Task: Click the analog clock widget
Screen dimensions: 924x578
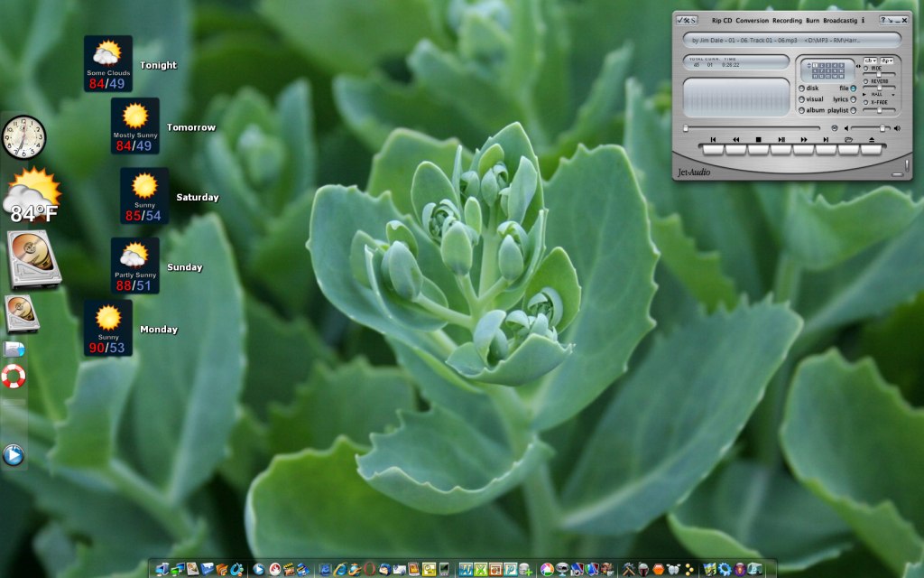Action: point(23,137)
